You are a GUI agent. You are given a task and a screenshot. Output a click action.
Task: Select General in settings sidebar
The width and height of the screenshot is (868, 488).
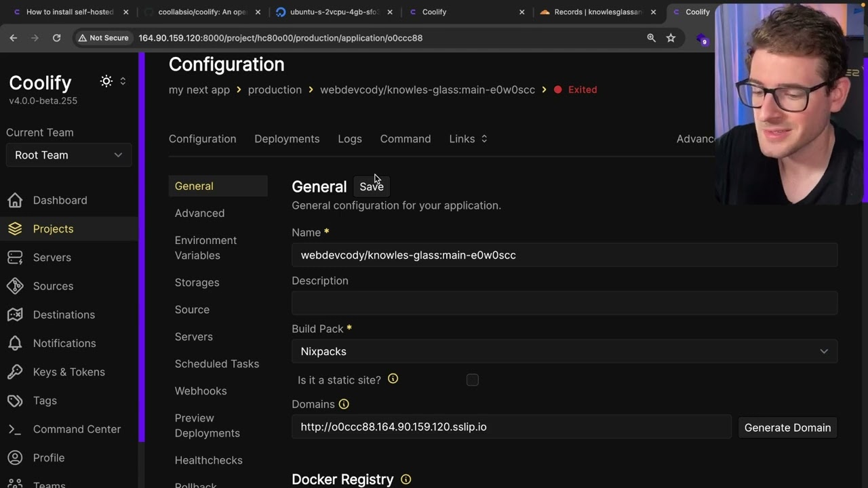click(x=218, y=186)
